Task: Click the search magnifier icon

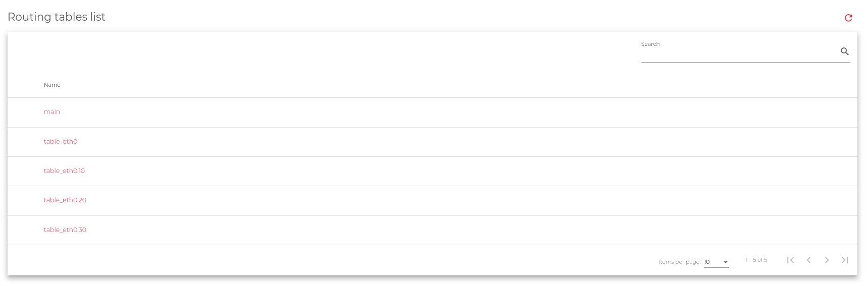Action: (x=845, y=51)
